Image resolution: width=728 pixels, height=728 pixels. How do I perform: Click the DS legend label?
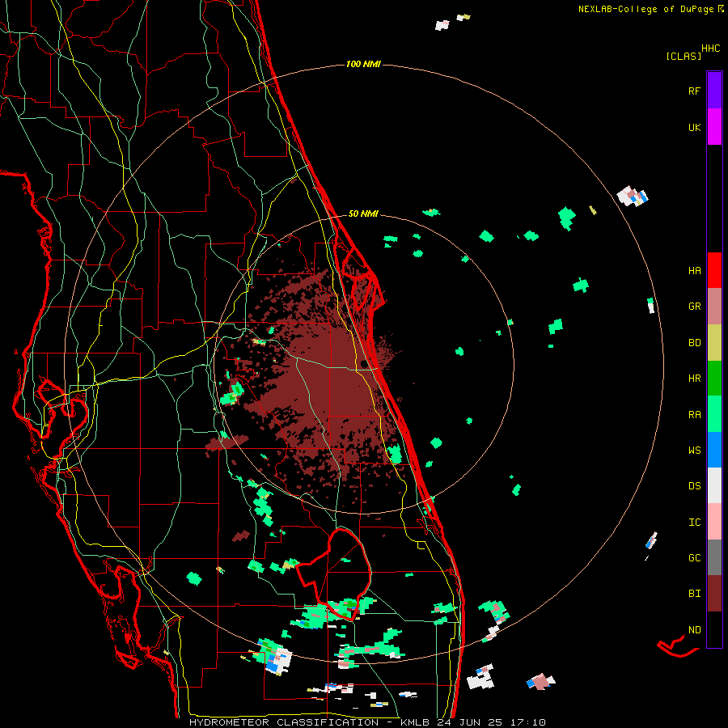pos(694,486)
